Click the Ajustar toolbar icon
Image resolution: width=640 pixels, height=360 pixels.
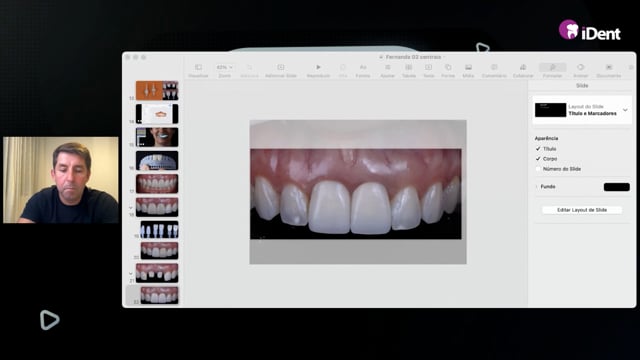[x=387, y=67]
